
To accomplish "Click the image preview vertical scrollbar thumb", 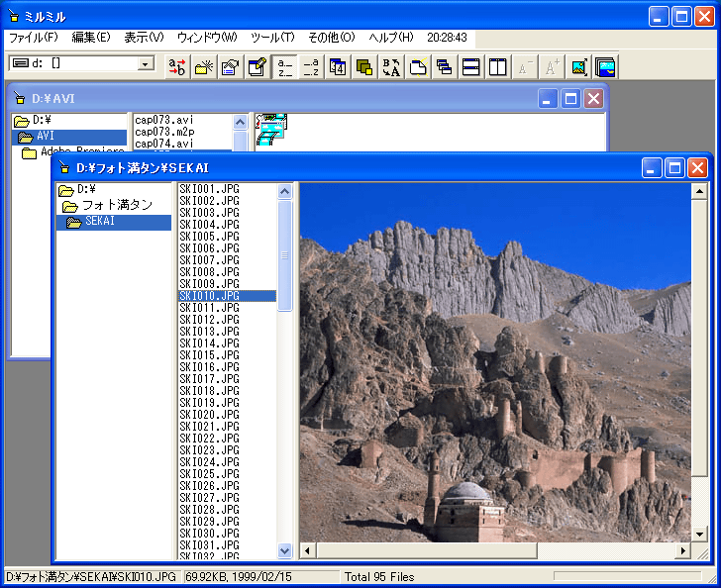I will pos(699,338).
